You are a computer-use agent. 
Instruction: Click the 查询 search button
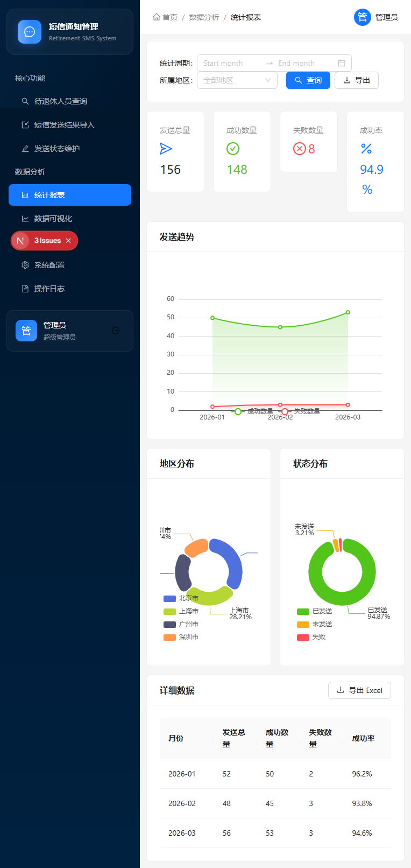(x=308, y=80)
